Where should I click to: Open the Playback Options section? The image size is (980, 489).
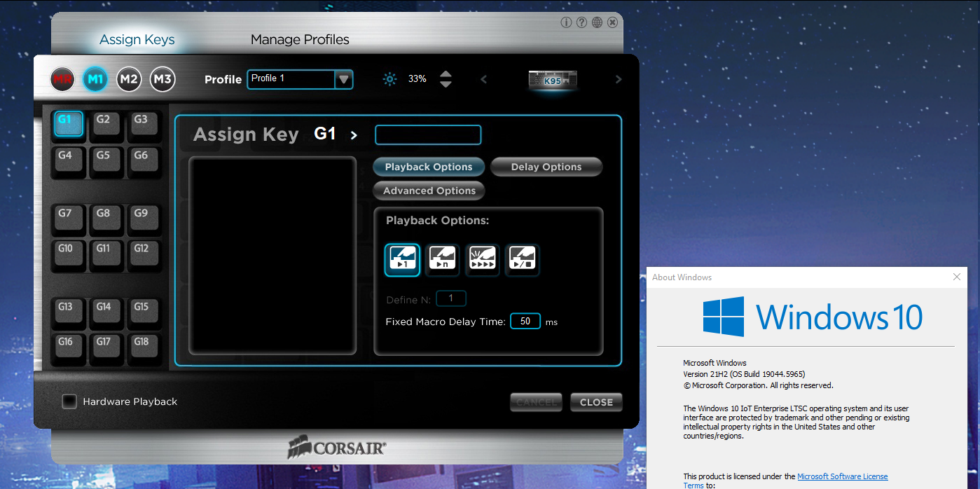coord(429,167)
